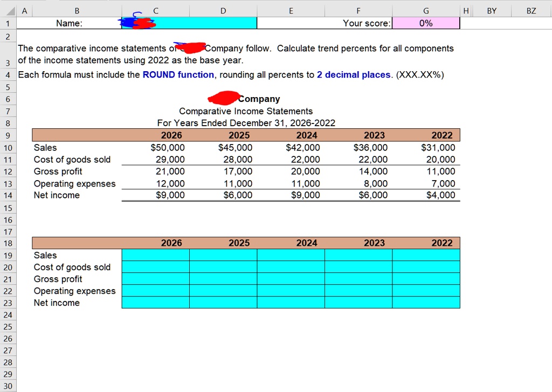Image resolution: width=552 pixels, height=392 pixels.
Task: Select the 2024 Sales trend cell in row 19
Action: 291,255
